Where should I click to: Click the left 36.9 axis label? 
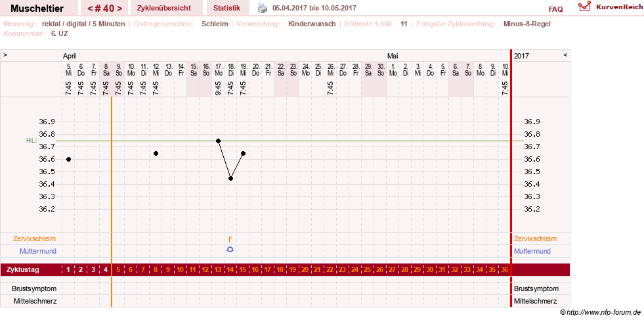(47, 122)
